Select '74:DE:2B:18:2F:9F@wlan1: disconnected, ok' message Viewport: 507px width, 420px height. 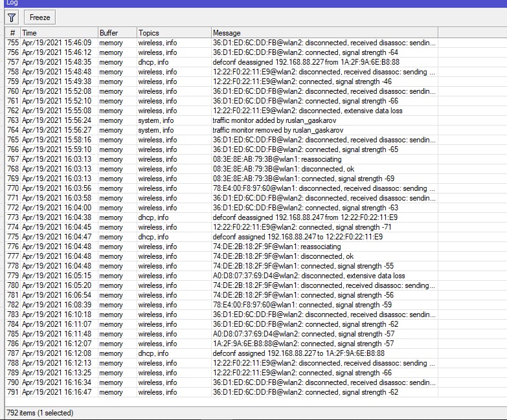[283, 256]
